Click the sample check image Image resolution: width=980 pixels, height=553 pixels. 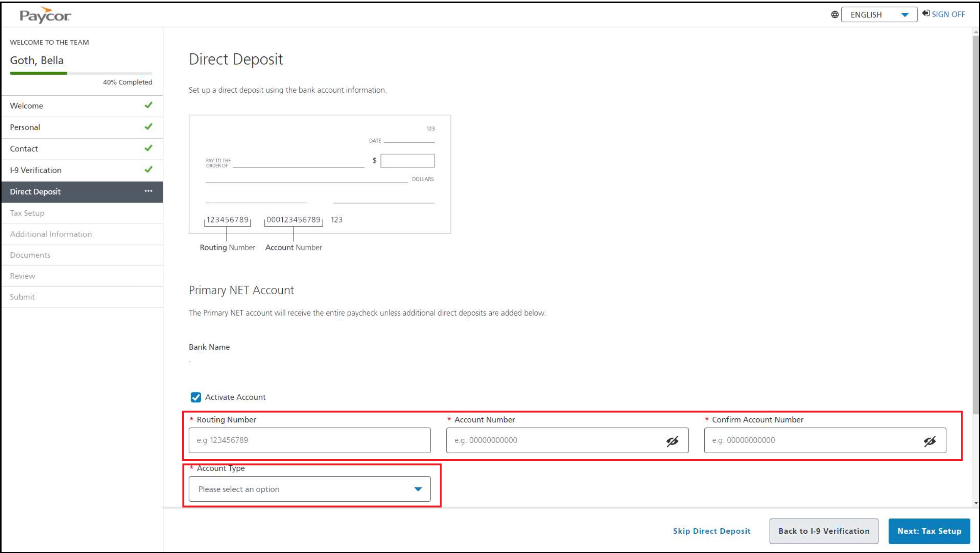pyautogui.click(x=320, y=174)
